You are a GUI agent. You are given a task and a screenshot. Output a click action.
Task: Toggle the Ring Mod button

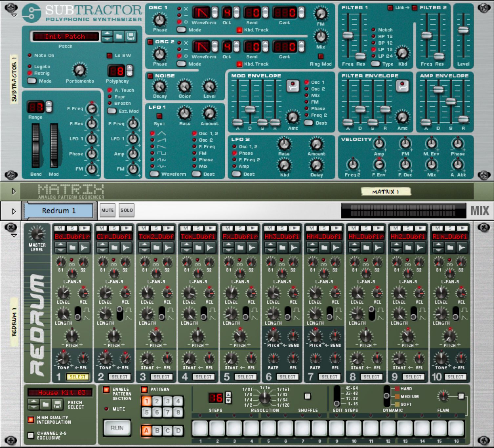pos(321,56)
